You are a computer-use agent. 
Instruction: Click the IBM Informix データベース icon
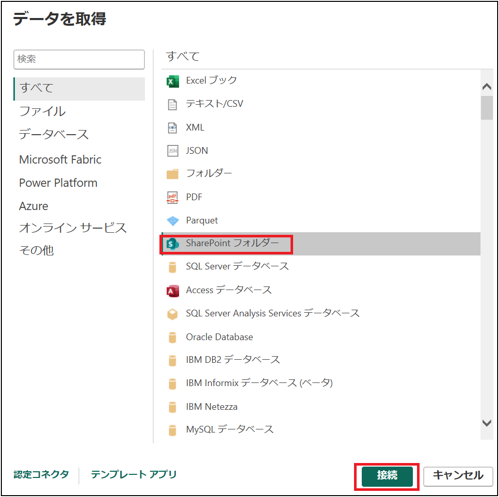pyautogui.click(x=172, y=383)
